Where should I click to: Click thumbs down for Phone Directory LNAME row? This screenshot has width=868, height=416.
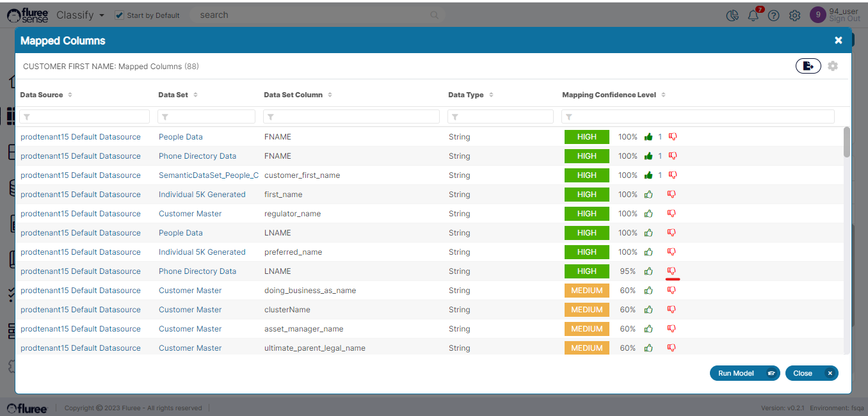click(x=672, y=271)
